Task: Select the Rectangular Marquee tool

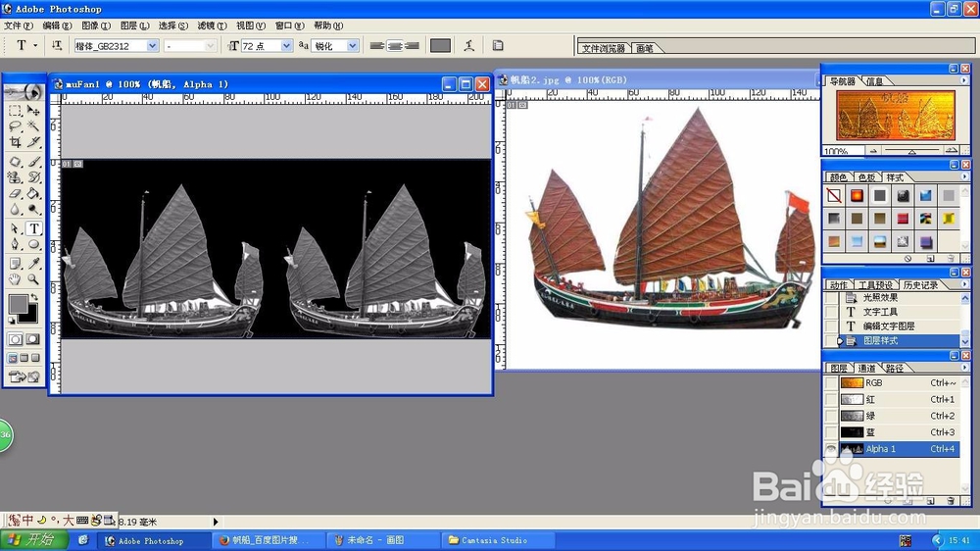Action: click(15, 111)
